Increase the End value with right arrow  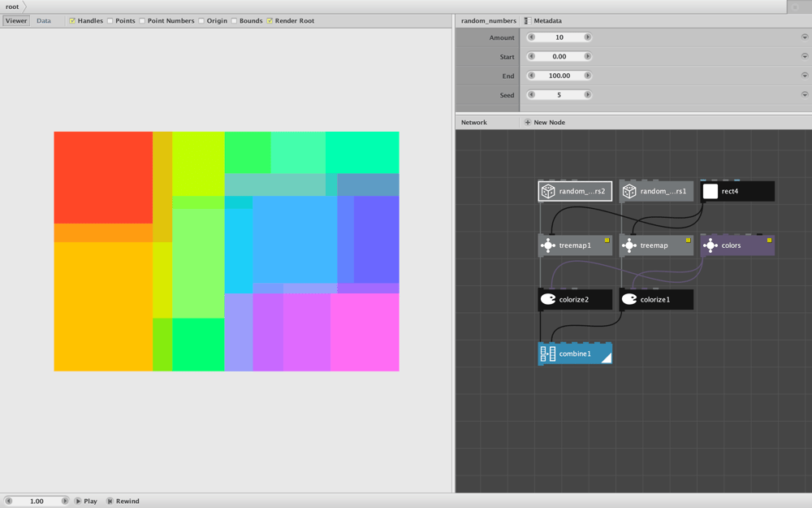tap(587, 76)
